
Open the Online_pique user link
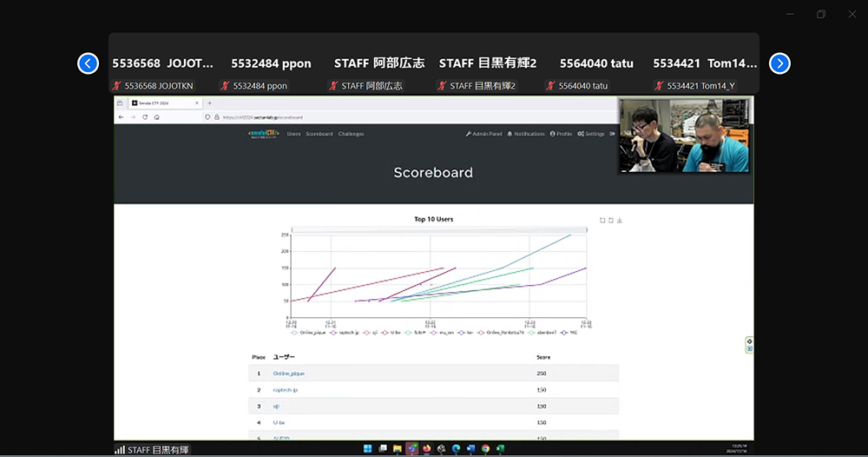click(x=288, y=373)
